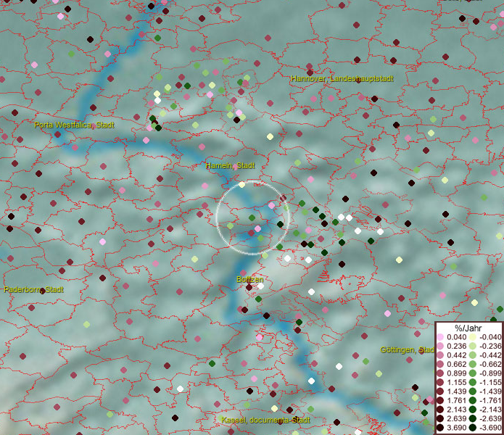
Task: Click the 0.442 legend value
Action: click(x=456, y=355)
